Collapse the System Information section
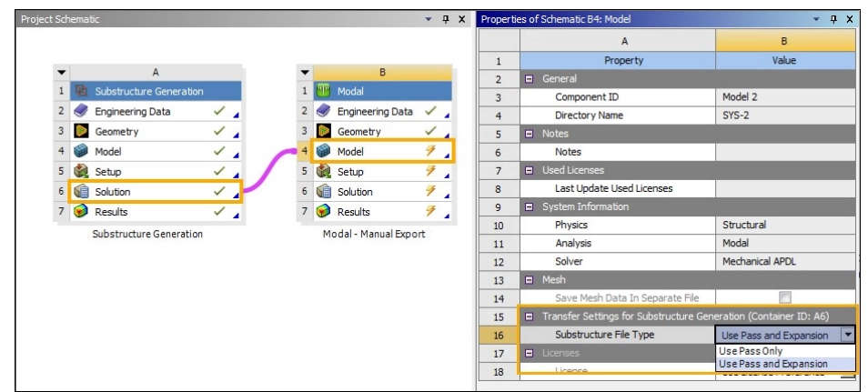 529,206
